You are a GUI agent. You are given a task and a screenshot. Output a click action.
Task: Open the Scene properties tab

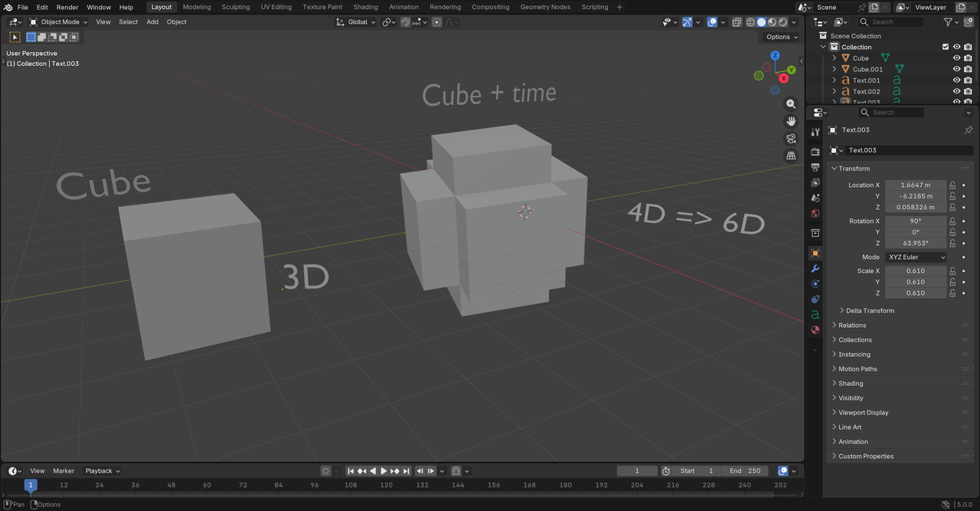pyautogui.click(x=815, y=198)
